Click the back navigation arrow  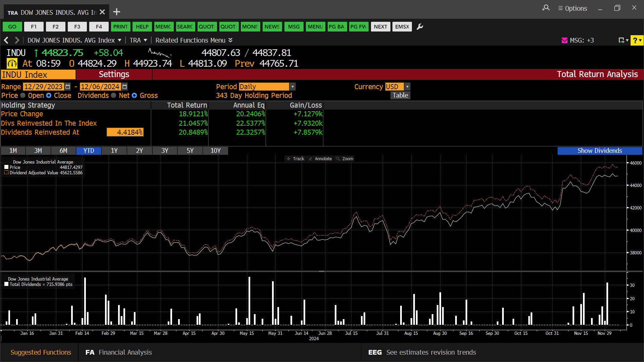pos(6,40)
